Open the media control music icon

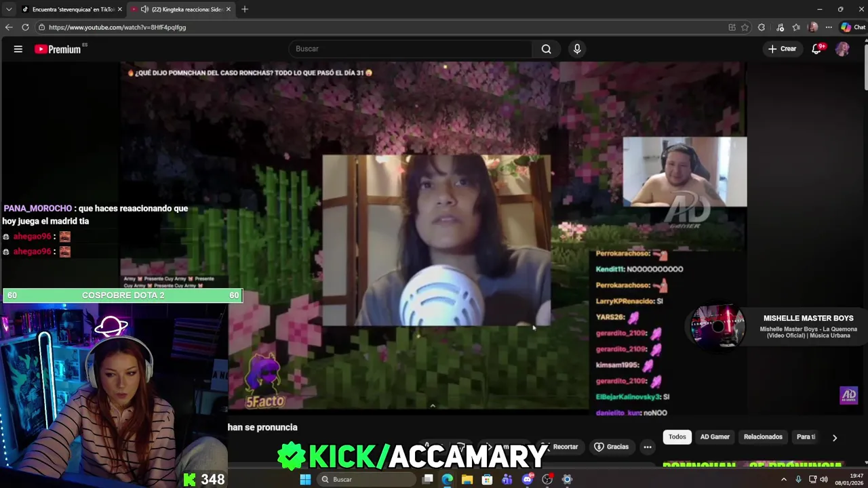(x=780, y=27)
